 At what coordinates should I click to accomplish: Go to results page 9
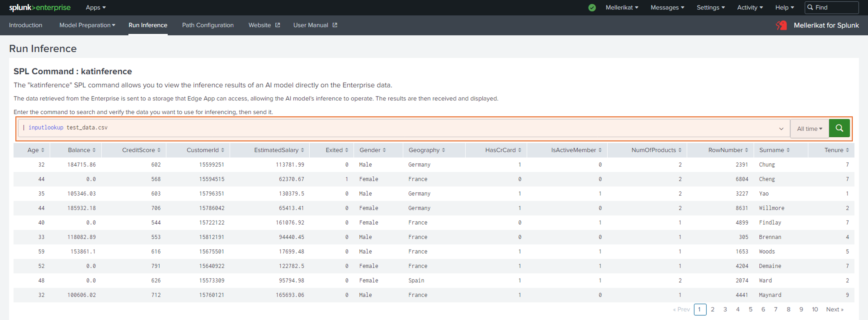point(801,309)
